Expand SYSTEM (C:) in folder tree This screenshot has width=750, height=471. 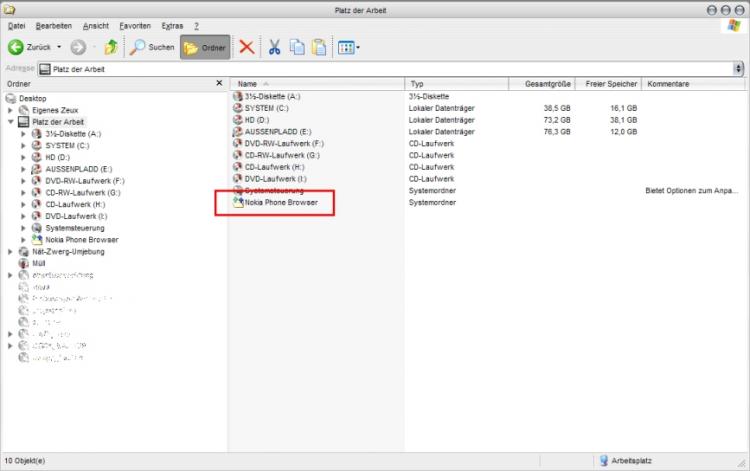[23, 145]
